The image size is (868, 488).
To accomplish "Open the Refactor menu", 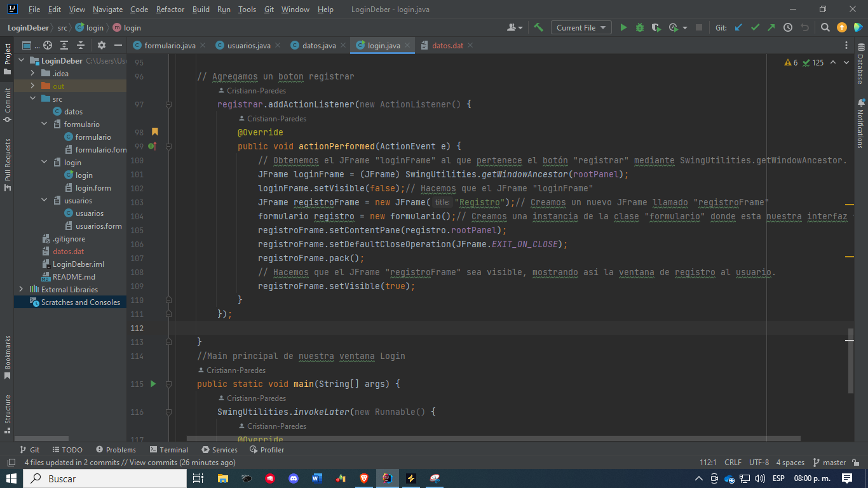I will coord(170,10).
